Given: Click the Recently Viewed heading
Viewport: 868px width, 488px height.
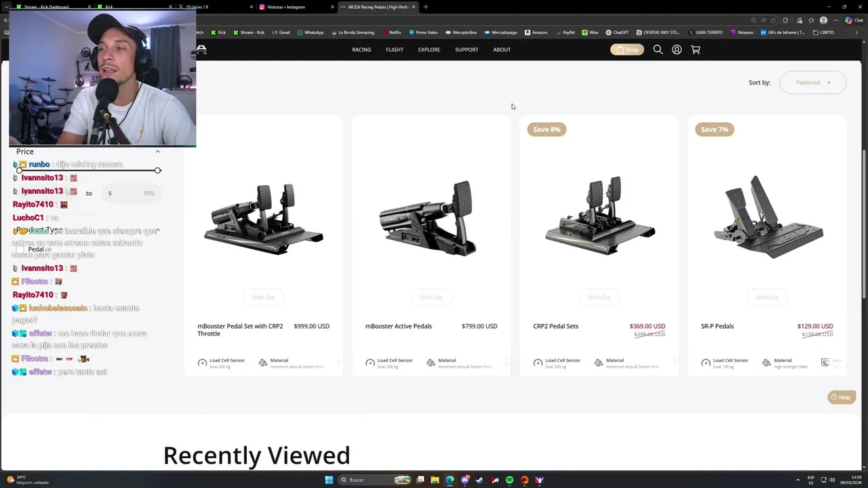Looking at the screenshot, I should 256,455.
